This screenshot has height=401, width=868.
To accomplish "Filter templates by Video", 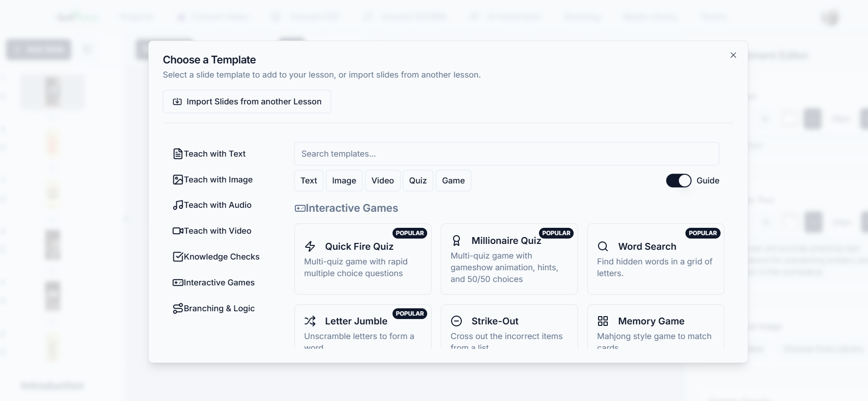I will [x=383, y=180].
